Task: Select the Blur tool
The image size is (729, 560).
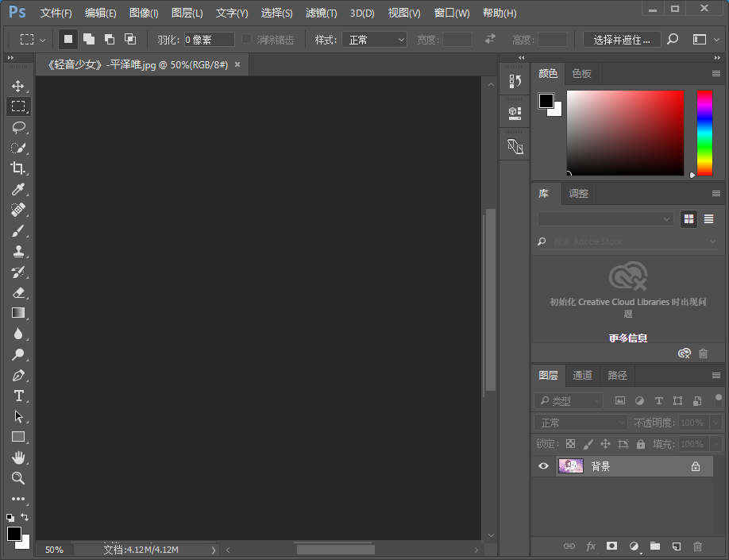Action: tap(18, 334)
